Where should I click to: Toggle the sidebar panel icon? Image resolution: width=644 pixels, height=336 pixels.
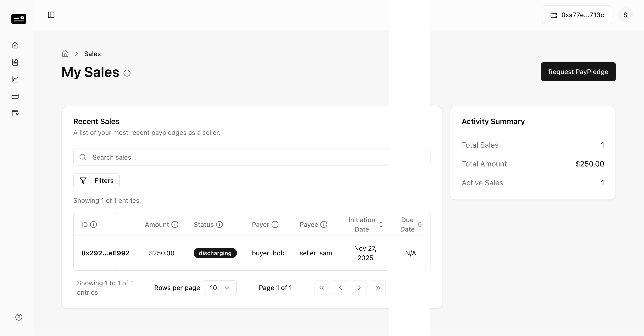point(51,15)
